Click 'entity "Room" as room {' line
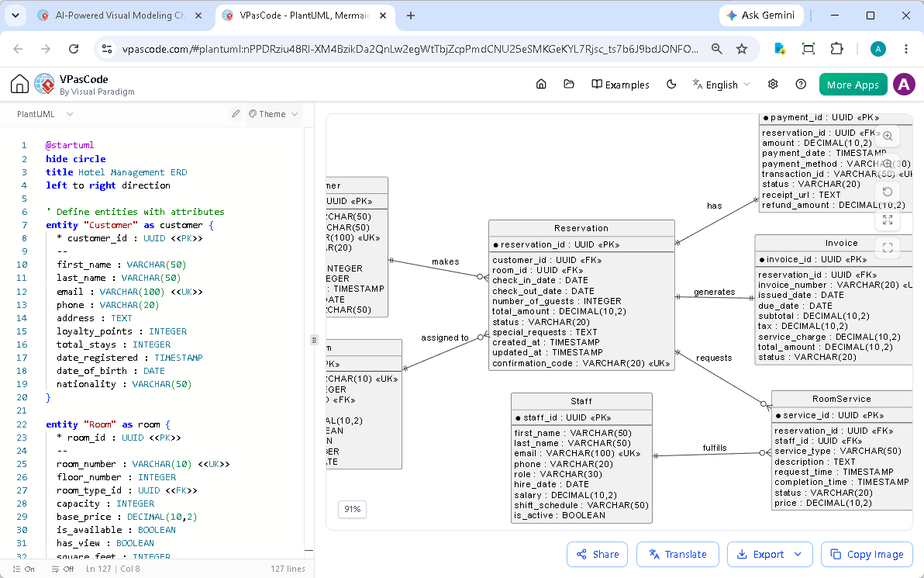Screen dimensions: 924x578 pyautogui.click(x=108, y=424)
